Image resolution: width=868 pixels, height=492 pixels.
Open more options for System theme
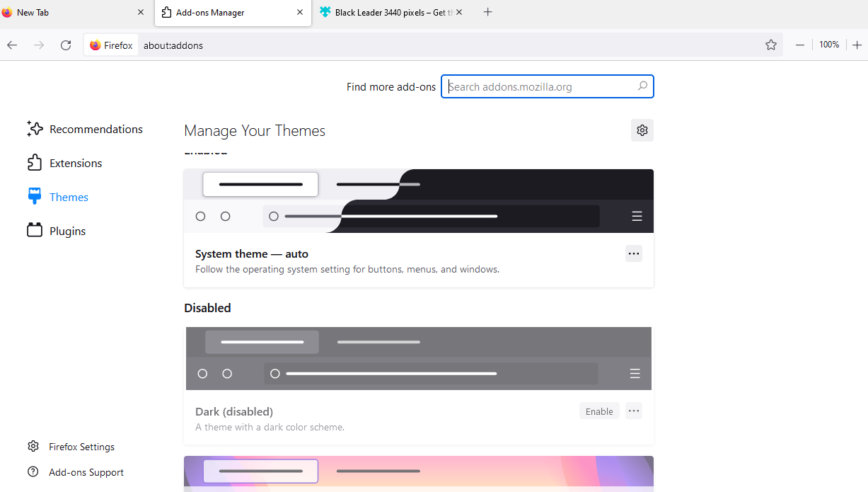[633, 253]
